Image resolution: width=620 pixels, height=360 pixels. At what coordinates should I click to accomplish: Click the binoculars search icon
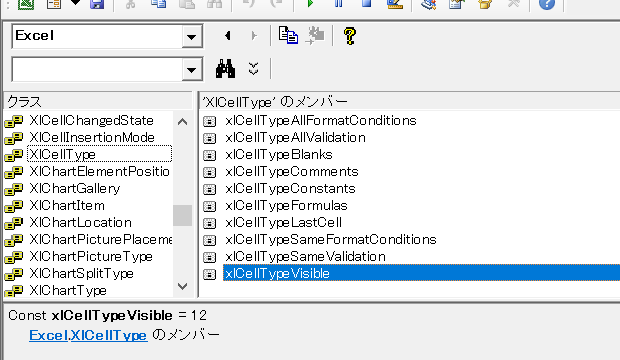pyautogui.click(x=225, y=69)
